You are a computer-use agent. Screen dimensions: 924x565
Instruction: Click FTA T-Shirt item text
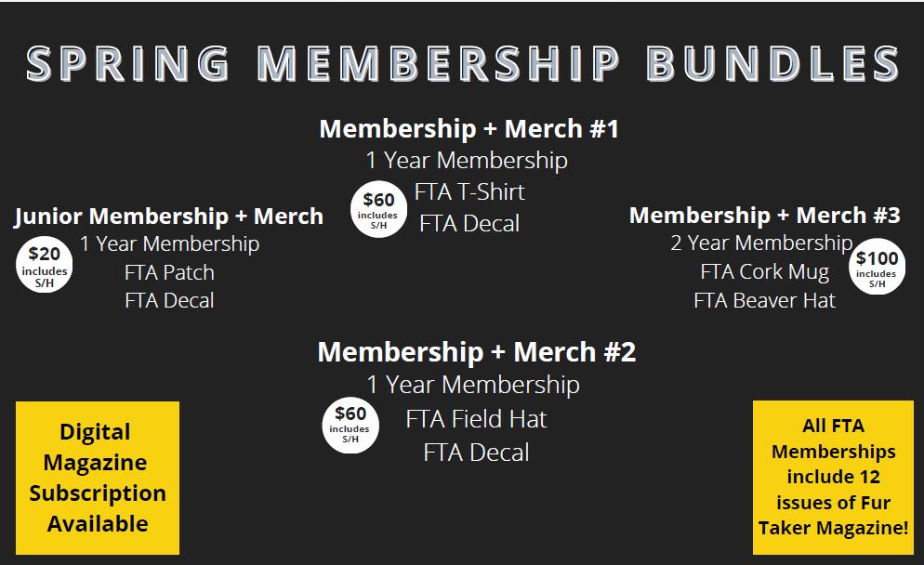tap(469, 192)
